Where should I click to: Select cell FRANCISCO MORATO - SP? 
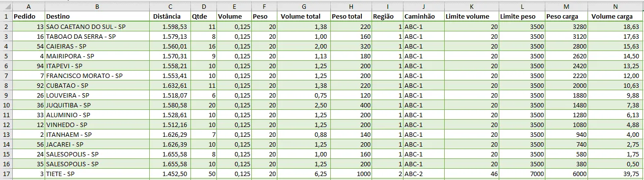(98, 76)
